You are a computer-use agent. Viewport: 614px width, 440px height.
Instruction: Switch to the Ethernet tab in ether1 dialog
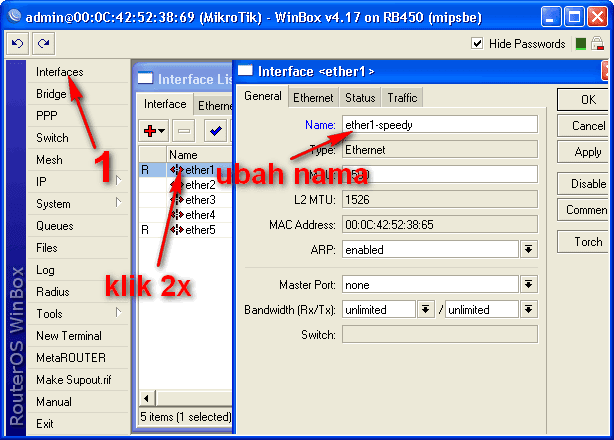click(313, 97)
